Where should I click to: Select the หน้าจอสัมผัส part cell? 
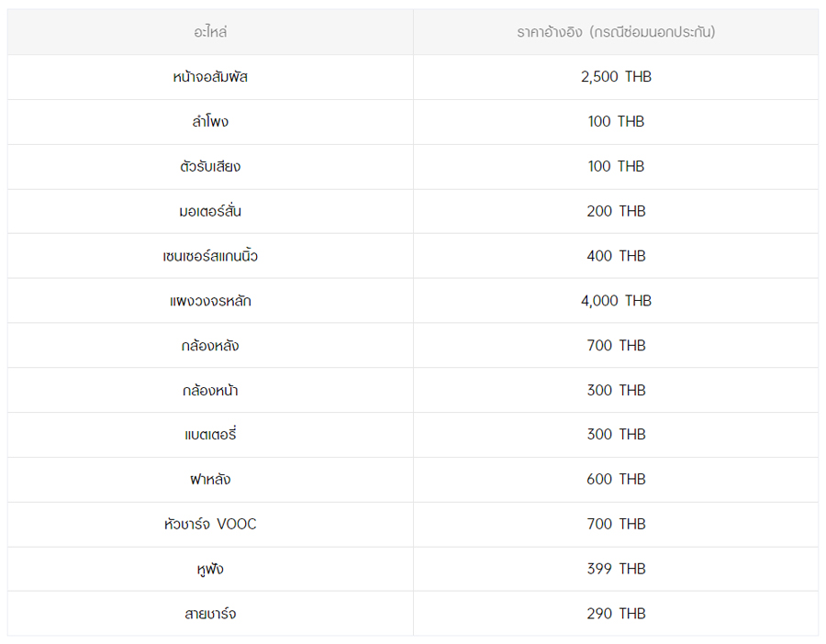click(x=210, y=77)
